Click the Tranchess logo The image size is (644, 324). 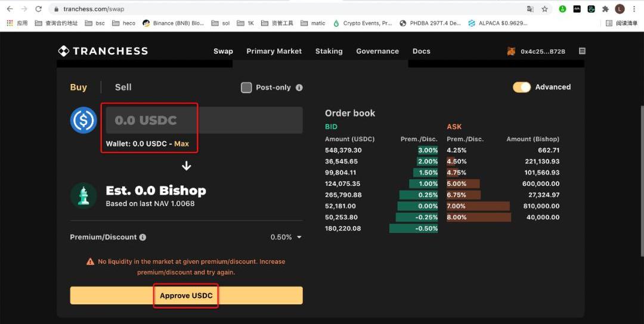click(x=103, y=51)
